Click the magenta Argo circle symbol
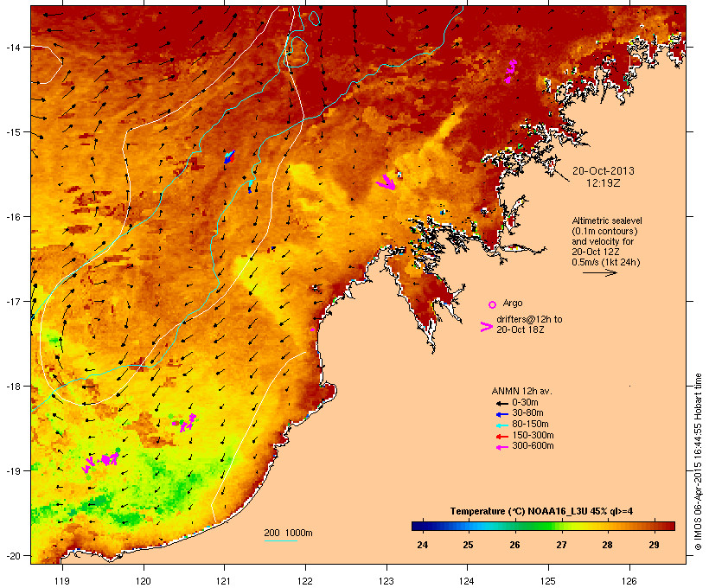709x588 pixels. pos(493,304)
